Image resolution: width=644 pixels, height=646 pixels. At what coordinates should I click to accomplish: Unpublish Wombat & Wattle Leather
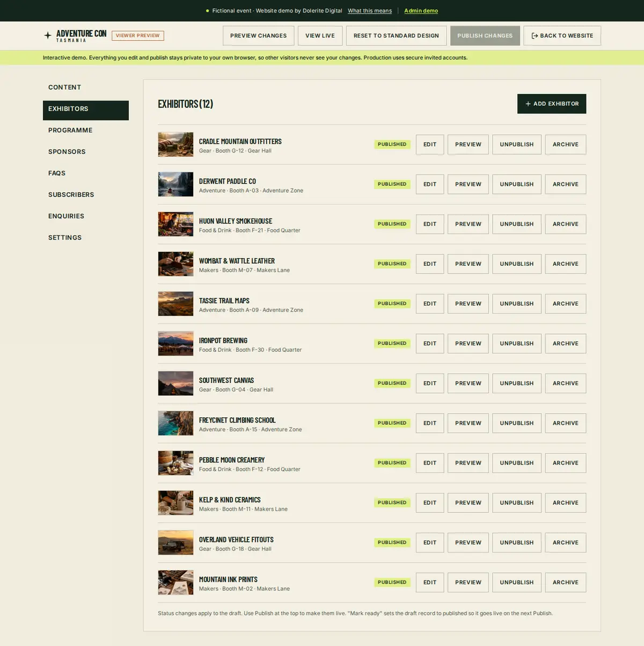click(517, 264)
